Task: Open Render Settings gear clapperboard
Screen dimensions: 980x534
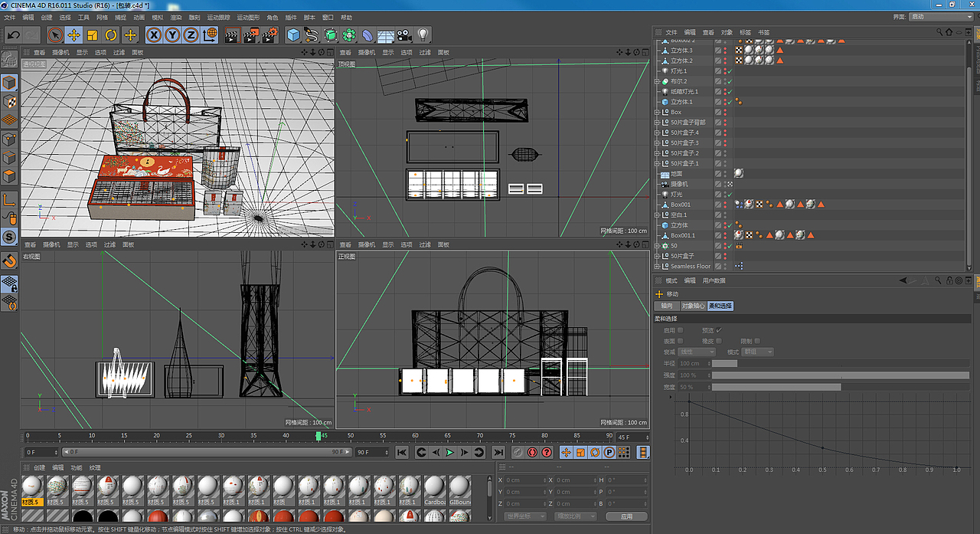Action: tap(269, 34)
